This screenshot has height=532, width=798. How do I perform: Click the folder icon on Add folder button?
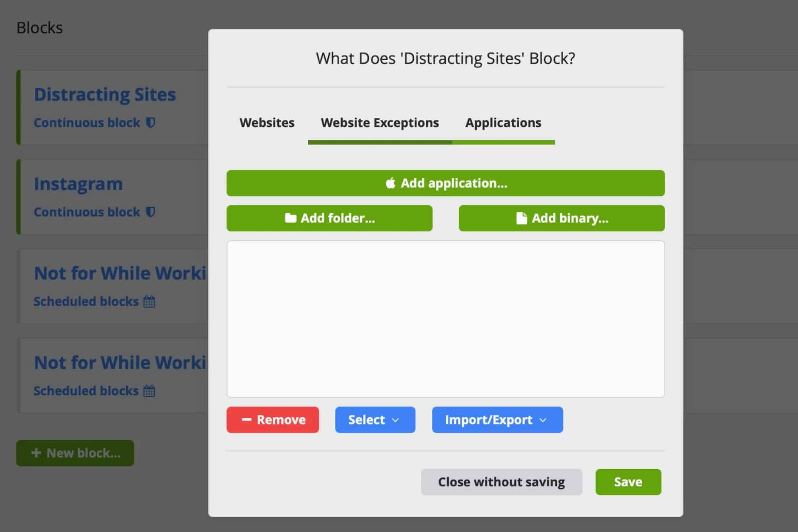pos(289,218)
